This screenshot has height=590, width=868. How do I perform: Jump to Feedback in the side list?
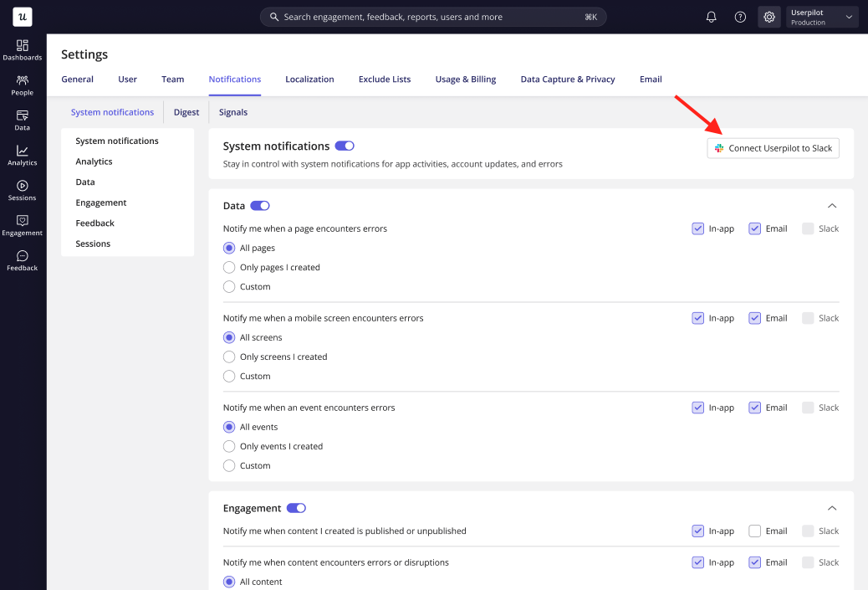[94, 223]
